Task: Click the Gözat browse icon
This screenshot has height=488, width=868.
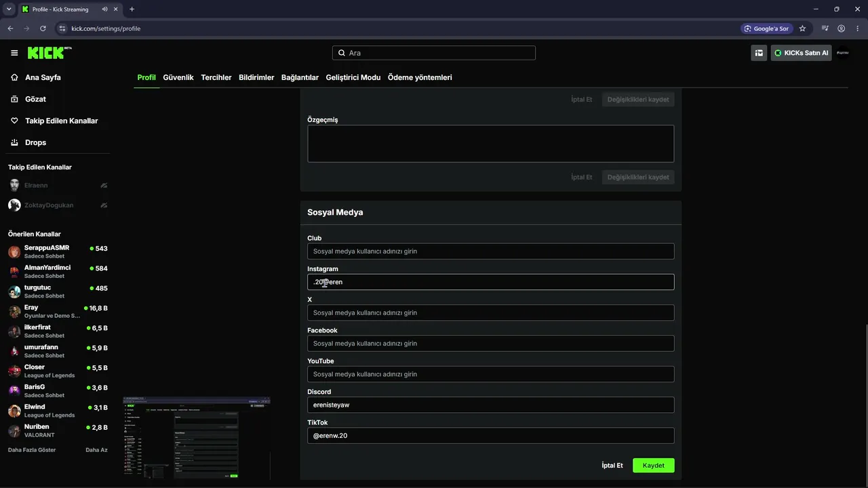Action: click(x=14, y=99)
